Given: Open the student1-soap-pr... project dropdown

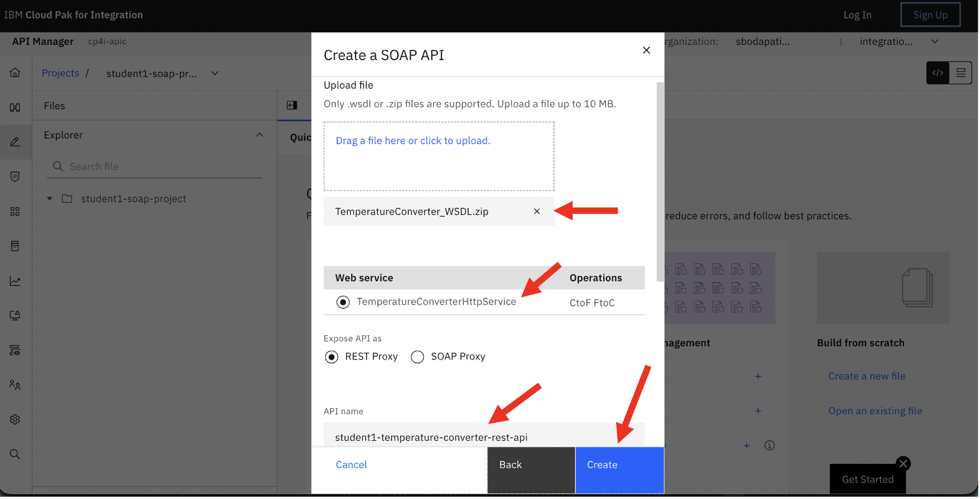Looking at the screenshot, I should tap(215, 73).
